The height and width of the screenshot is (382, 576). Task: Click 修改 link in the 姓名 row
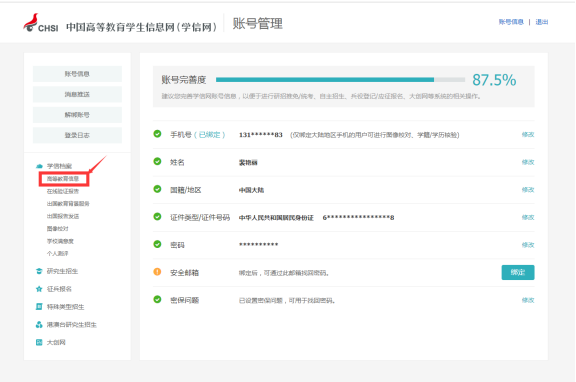pyautogui.click(x=528, y=162)
